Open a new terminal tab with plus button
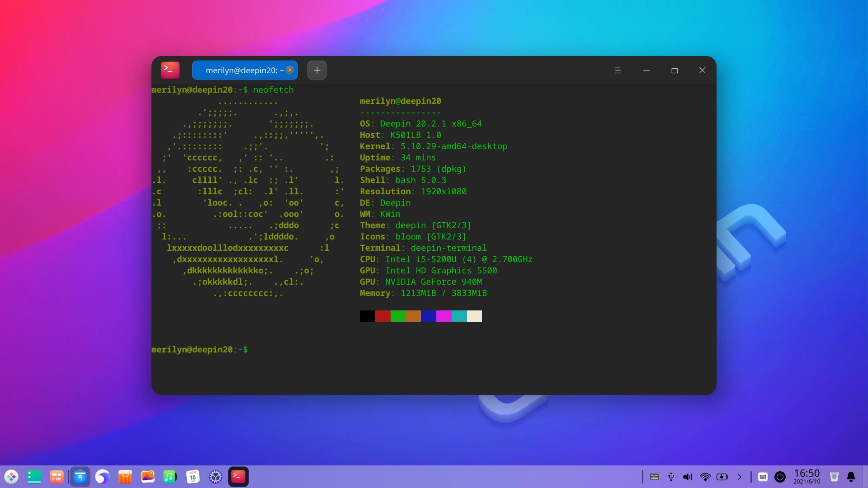This screenshot has width=868, height=488. [317, 70]
